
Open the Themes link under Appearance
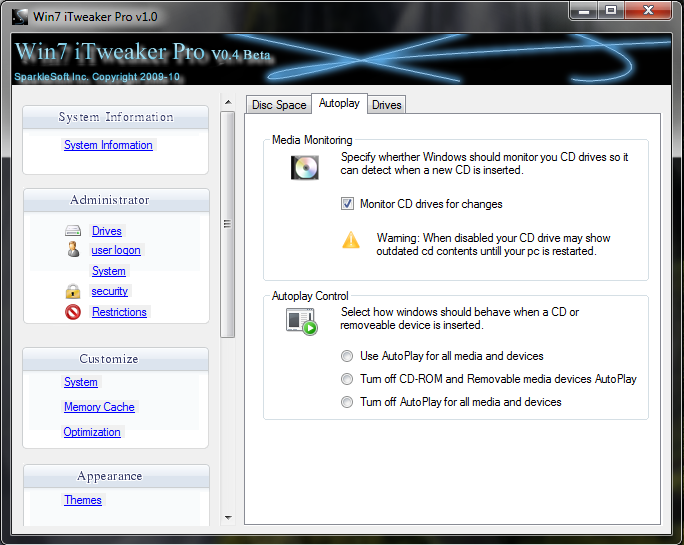83,500
